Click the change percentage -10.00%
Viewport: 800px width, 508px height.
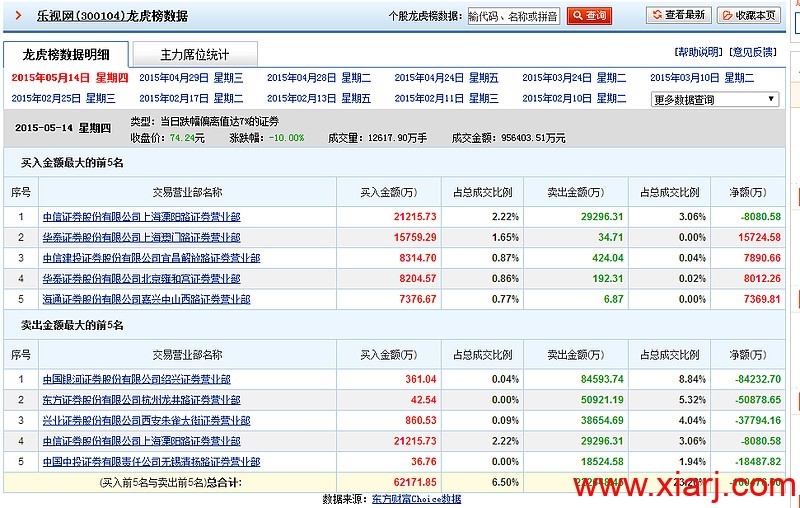(286, 138)
